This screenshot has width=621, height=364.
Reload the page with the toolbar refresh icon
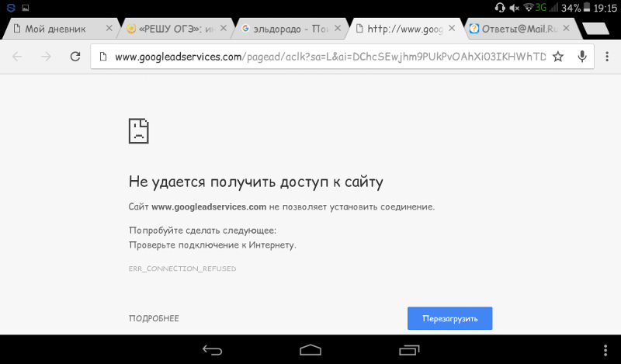75,57
